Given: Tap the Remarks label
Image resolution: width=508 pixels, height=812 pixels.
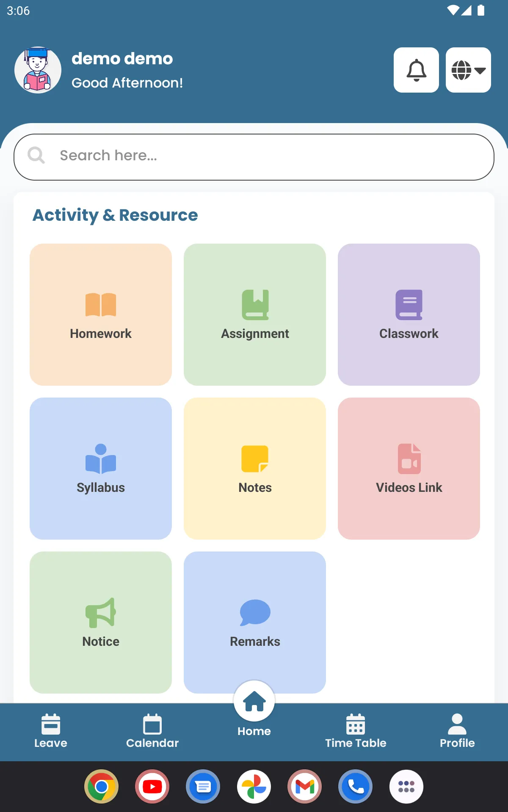Looking at the screenshot, I should pyautogui.click(x=255, y=642).
